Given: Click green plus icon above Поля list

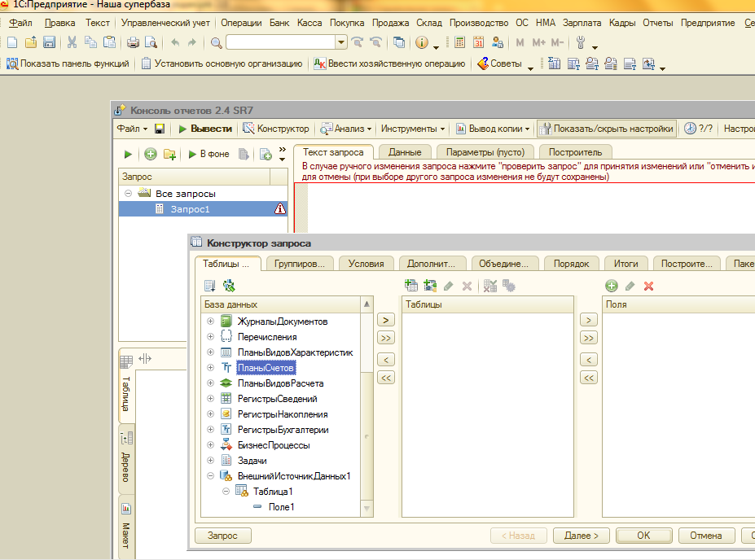Looking at the screenshot, I should point(612,286).
